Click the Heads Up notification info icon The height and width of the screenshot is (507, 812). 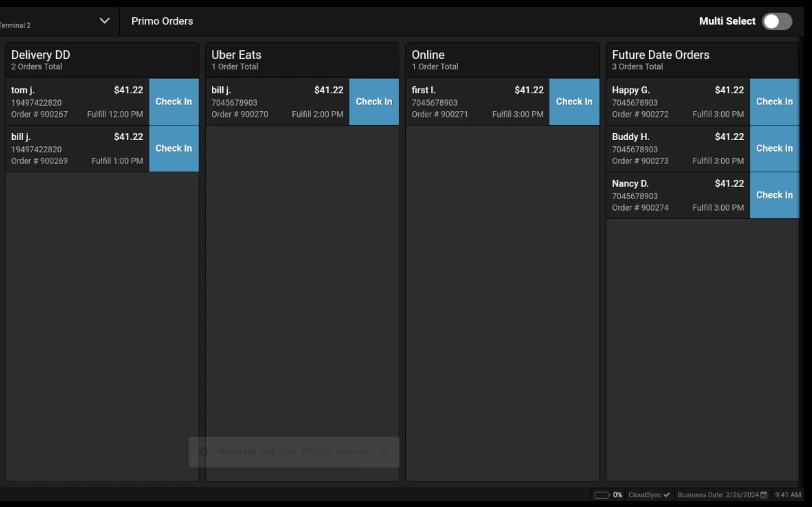pyautogui.click(x=204, y=452)
